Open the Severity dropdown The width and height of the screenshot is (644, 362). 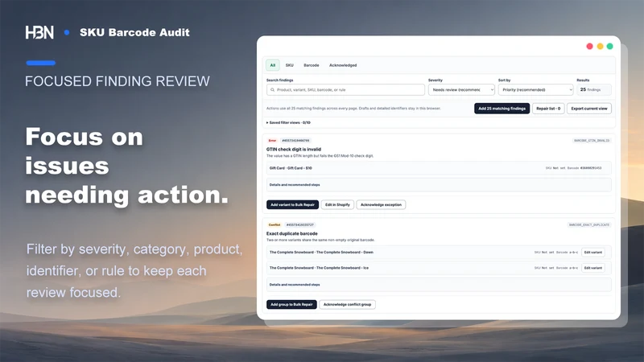coord(461,89)
